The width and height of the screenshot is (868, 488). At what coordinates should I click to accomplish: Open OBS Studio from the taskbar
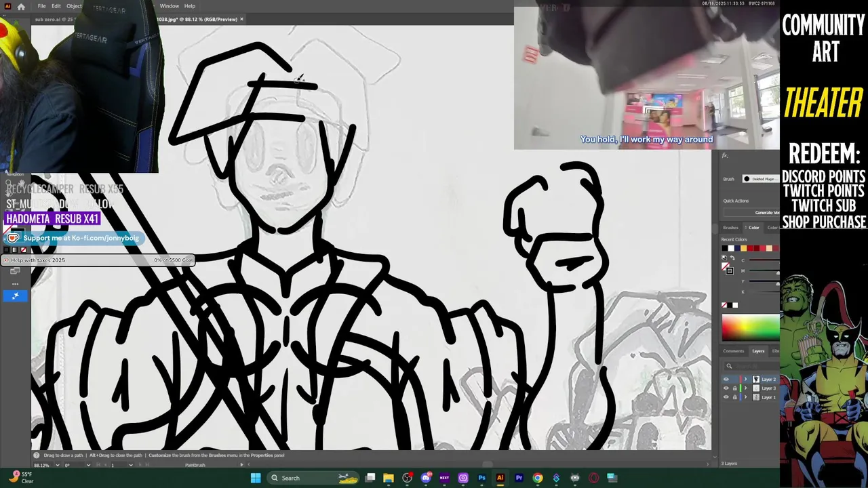tap(408, 478)
